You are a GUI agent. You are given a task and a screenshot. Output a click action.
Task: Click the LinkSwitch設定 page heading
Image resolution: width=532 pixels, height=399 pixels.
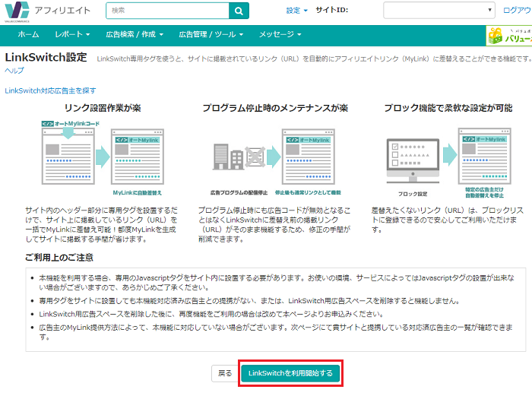pos(46,57)
